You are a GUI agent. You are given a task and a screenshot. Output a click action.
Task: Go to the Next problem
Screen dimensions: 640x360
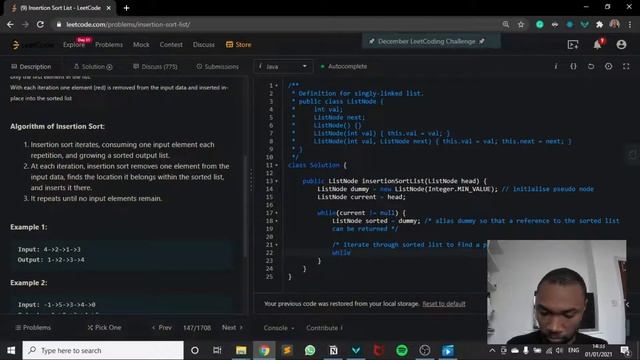point(232,327)
